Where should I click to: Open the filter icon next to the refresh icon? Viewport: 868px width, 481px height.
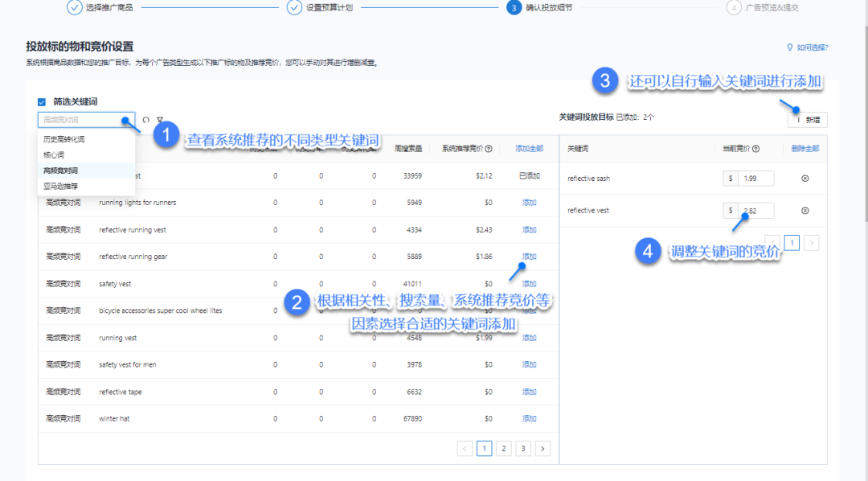[160, 120]
